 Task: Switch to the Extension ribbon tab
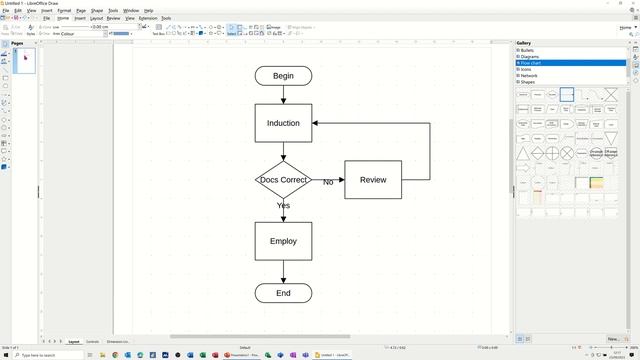click(148, 18)
